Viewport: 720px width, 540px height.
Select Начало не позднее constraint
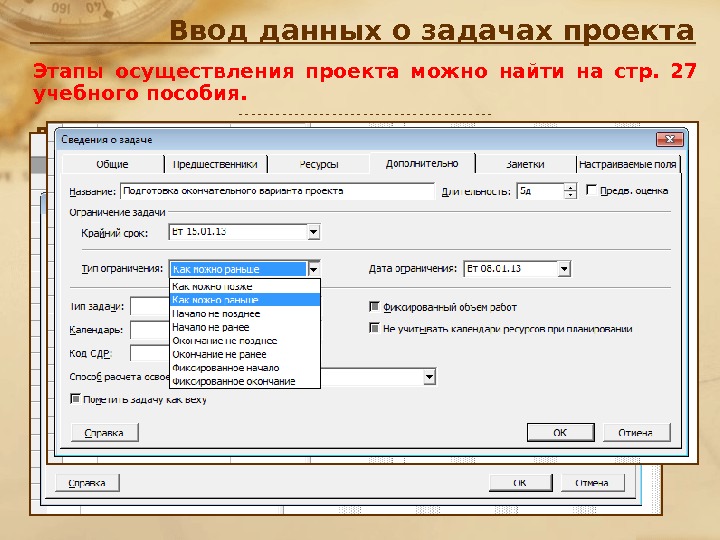245,314
